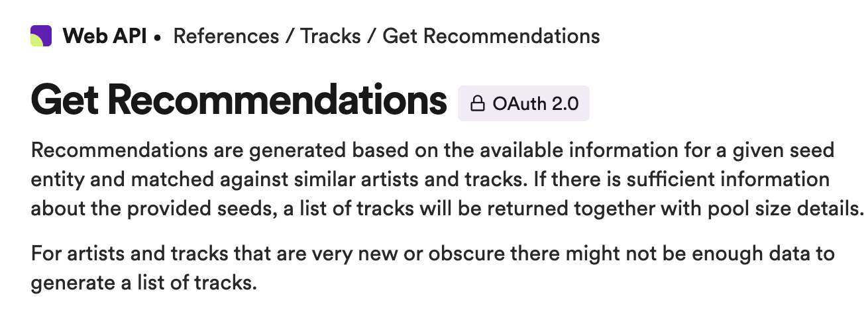Click the large Get Recommendations page heading
868x314 pixels.
[x=239, y=101]
